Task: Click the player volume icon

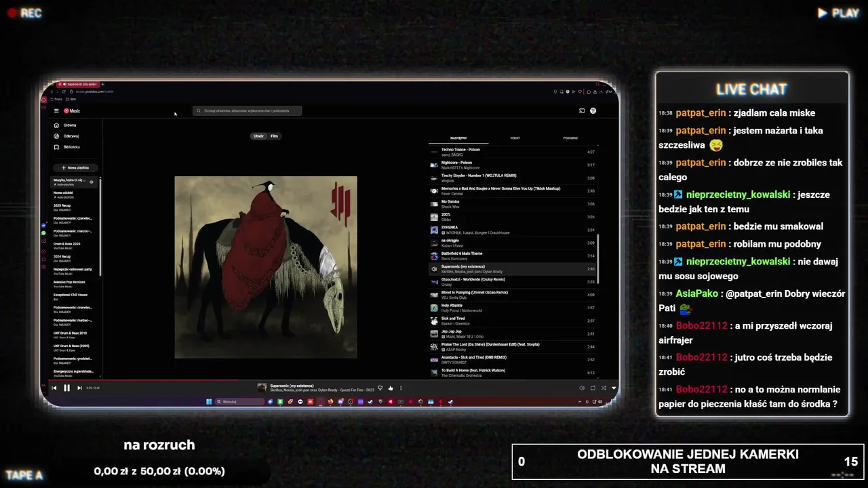Action: [581, 388]
